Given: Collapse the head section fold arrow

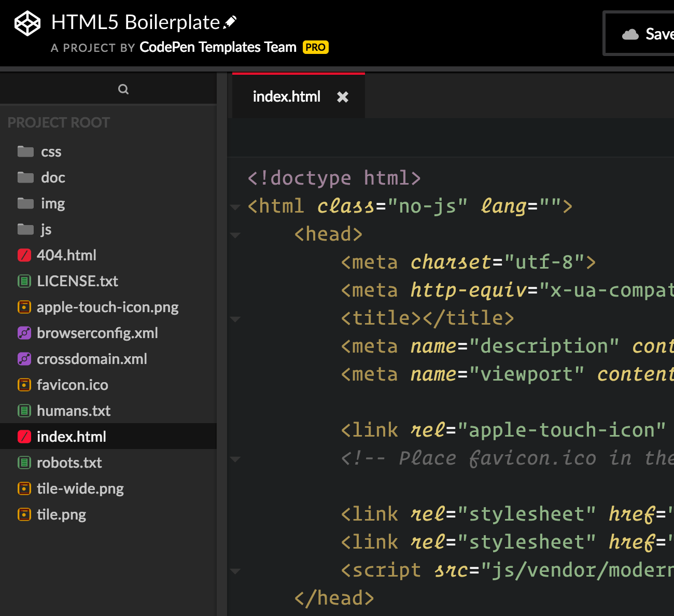Looking at the screenshot, I should pos(235,235).
